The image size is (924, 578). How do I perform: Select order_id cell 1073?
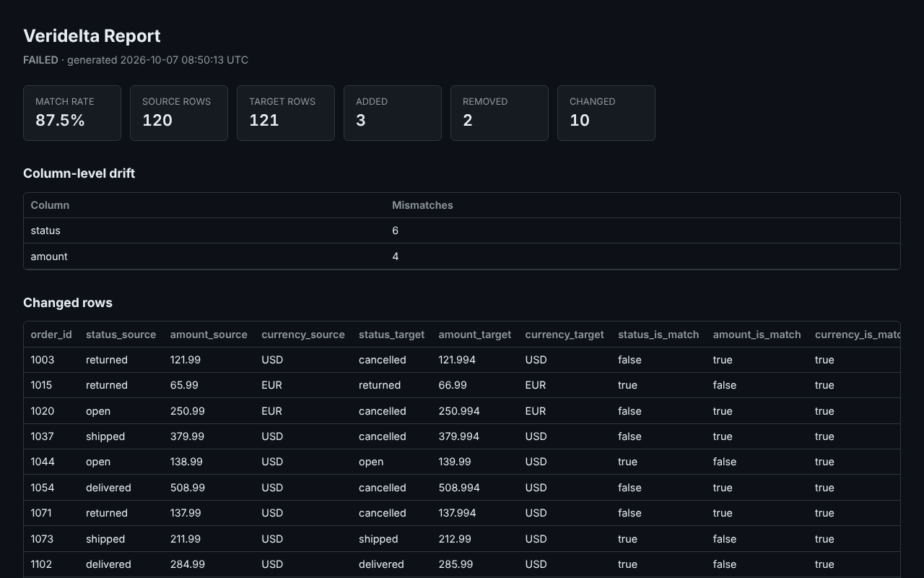coord(43,539)
